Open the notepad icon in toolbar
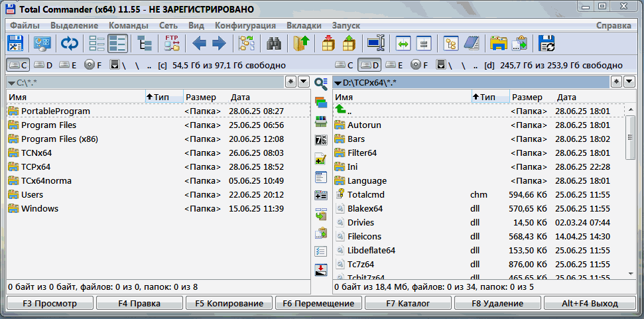Screen dimensions: 644x319 [472, 44]
